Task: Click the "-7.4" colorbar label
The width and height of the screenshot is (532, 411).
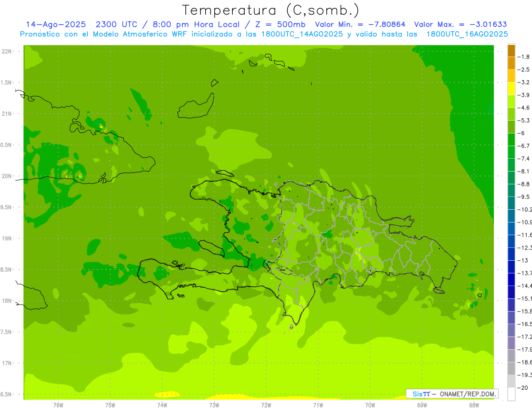Action: pyautogui.click(x=524, y=158)
